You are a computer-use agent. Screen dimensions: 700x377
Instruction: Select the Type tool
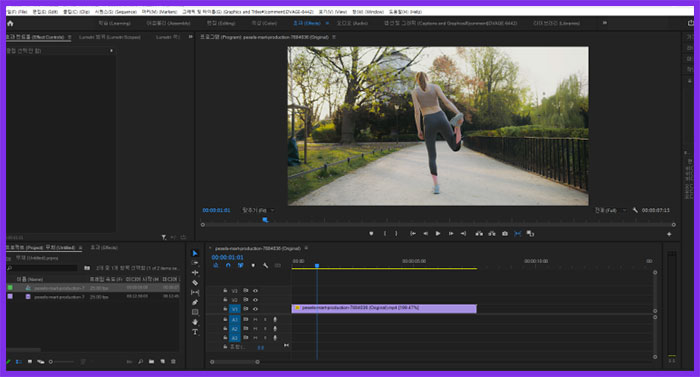[x=195, y=332]
